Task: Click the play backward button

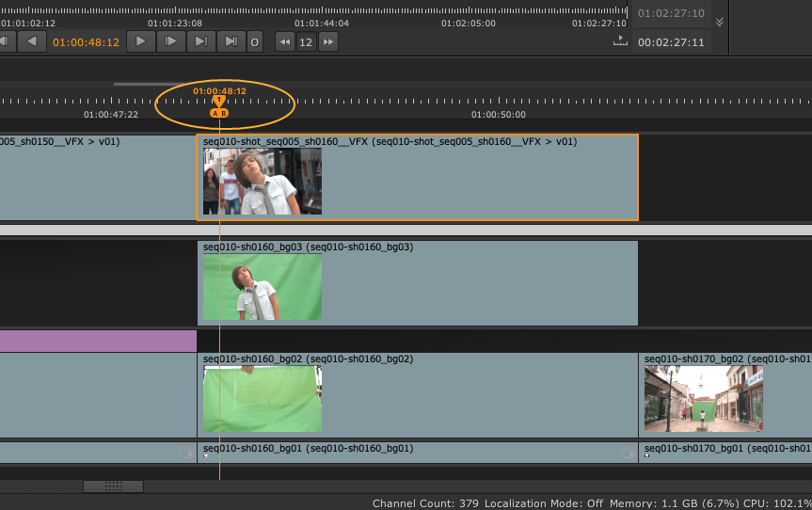Action: (31, 41)
